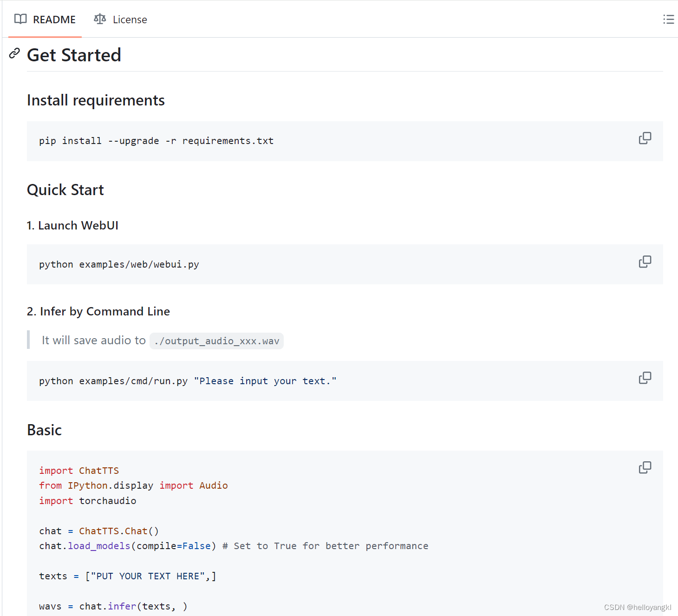Click the '2. Infer by Command Line' heading
The width and height of the screenshot is (678, 616).
[98, 311]
